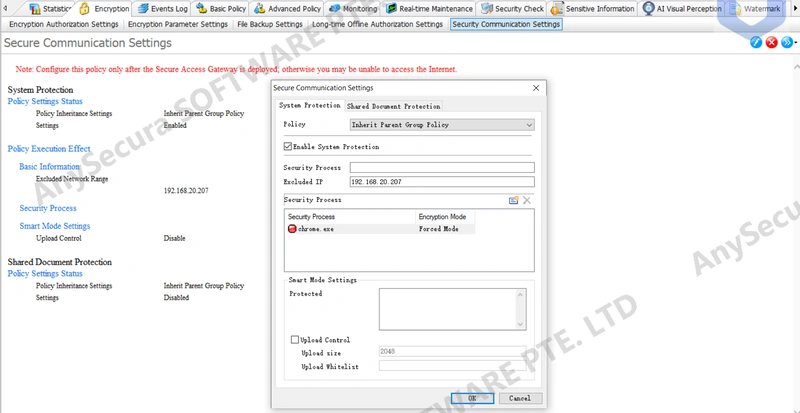Screen dimensions: 800x413
Task: Click the Security Process column header
Action: tap(349, 216)
